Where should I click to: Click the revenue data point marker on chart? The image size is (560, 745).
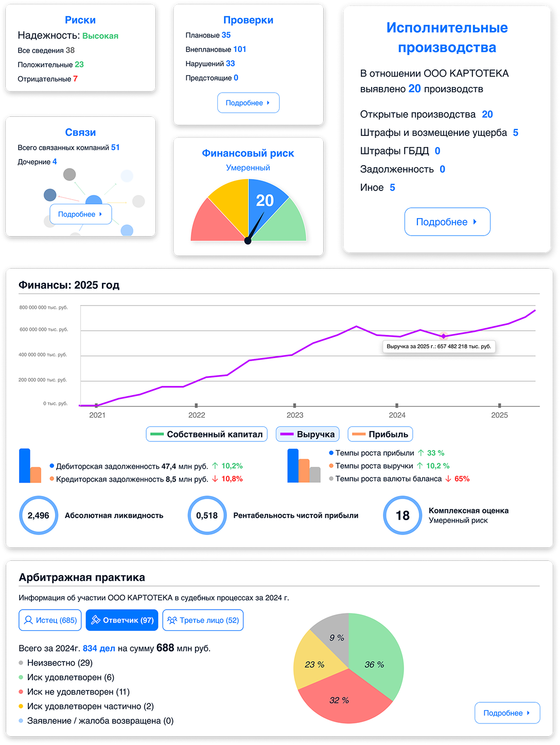point(443,336)
